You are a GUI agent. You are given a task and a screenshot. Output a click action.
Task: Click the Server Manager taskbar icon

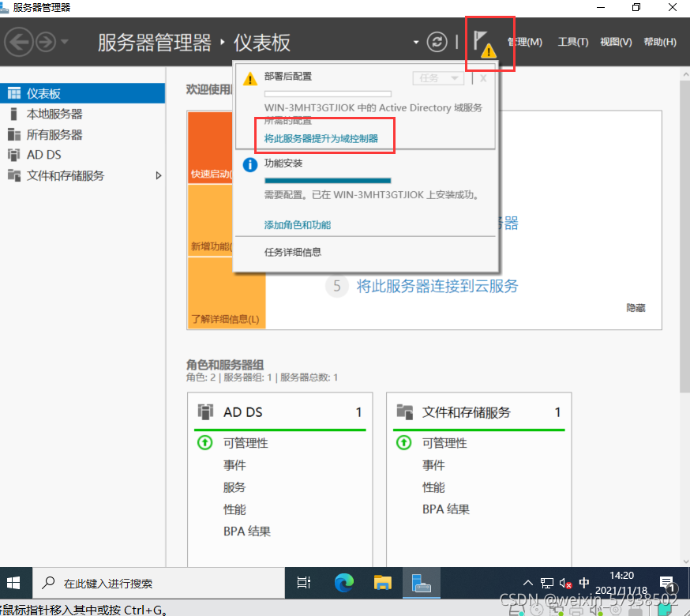pos(421,583)
